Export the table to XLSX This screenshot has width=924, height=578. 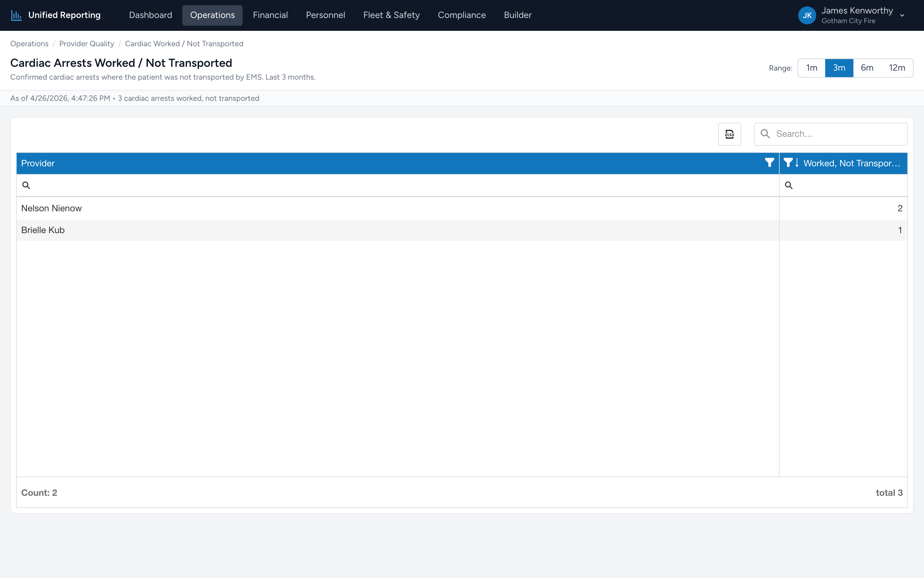(729, 134)
